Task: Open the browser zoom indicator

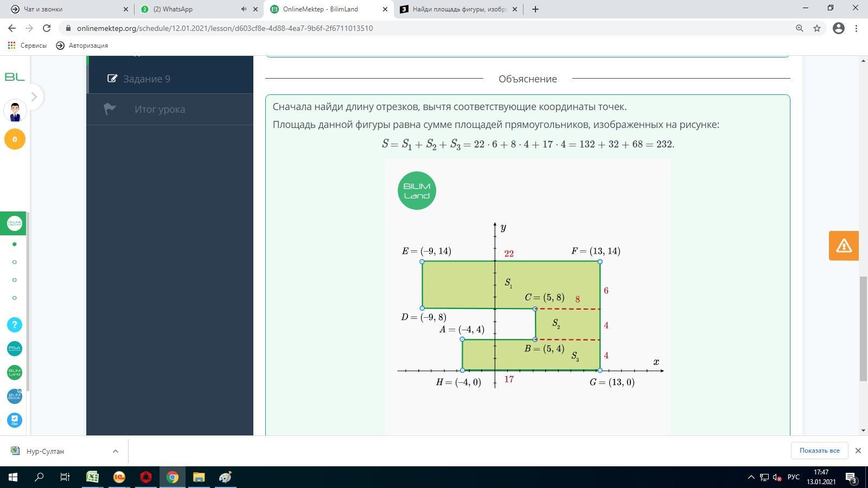Action: (799, 28)
